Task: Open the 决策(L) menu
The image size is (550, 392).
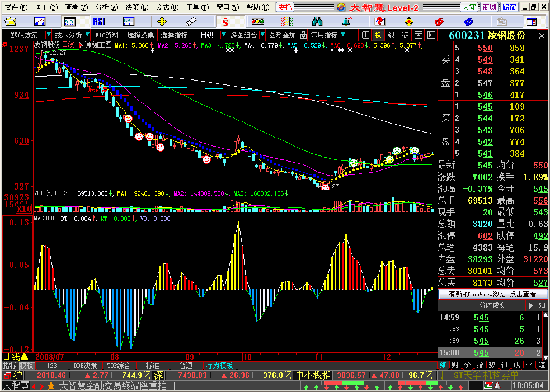Action: pos(137,7)
